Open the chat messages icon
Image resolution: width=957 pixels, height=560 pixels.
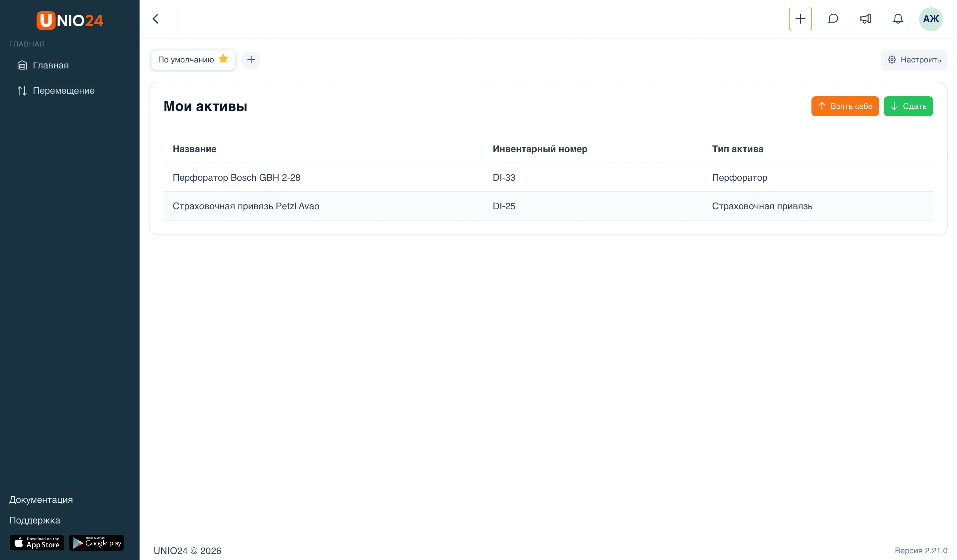pyautogui.click(x=833, y=19)
